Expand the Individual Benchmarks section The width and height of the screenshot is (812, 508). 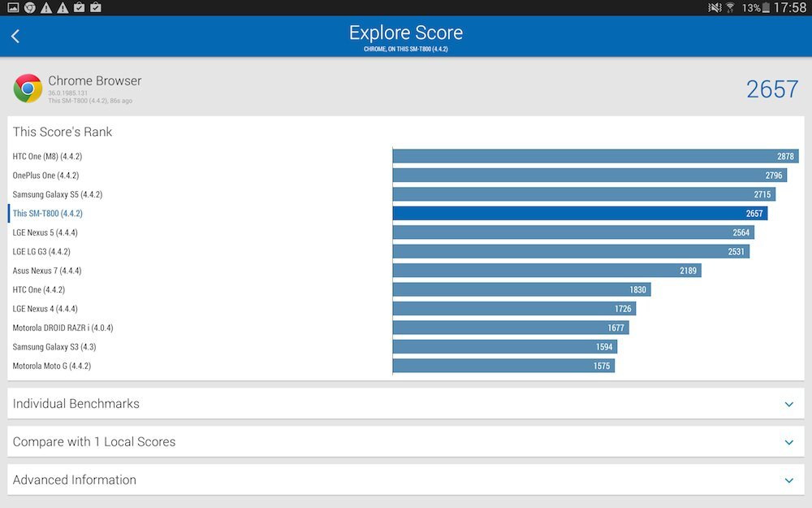coord(788,404)
